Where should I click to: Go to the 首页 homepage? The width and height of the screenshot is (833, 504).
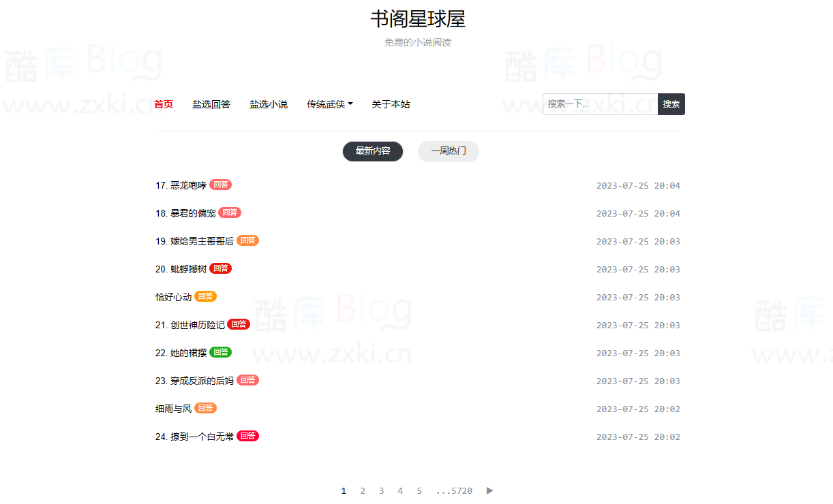pyautogui.click(x=163, y=104)
